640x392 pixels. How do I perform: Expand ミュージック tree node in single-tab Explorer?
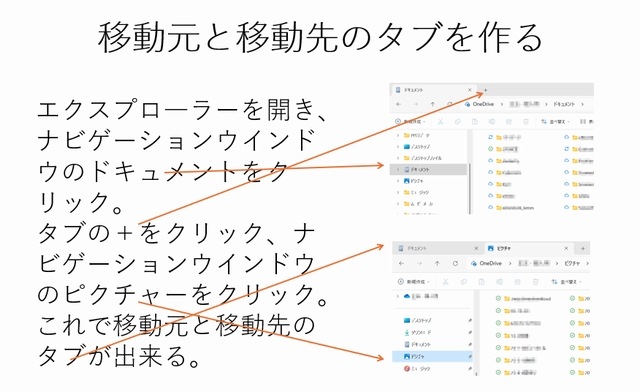pyautogui.click(x=398, y=192)
